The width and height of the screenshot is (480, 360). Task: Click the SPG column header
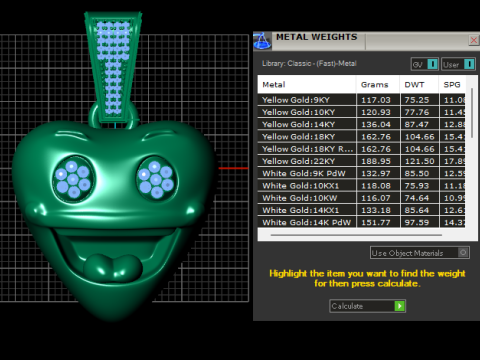(x=452, y=85)
